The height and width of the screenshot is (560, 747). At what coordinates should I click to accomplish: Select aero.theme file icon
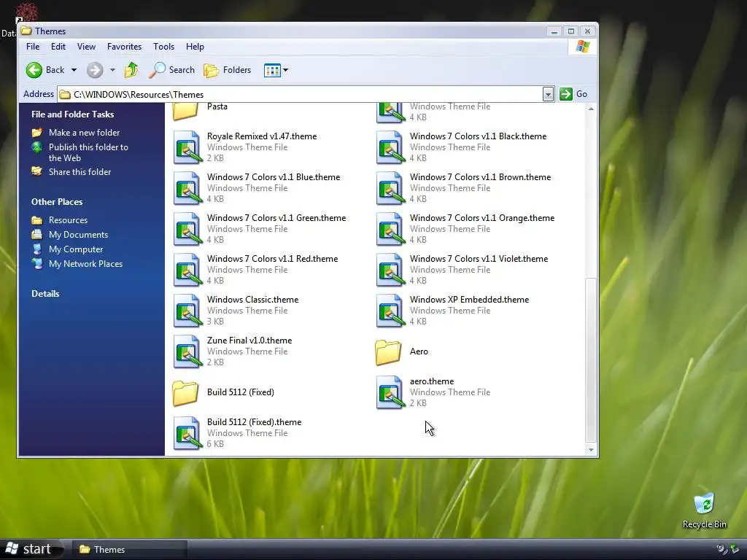[390, 393]
